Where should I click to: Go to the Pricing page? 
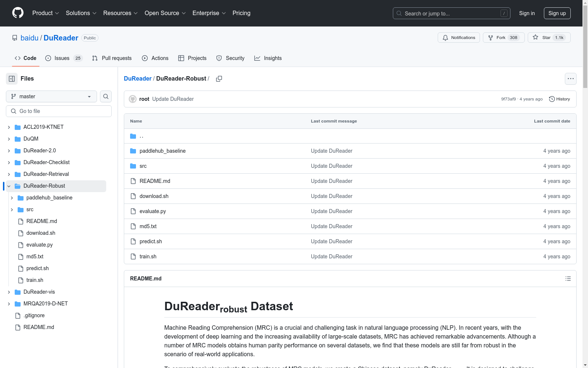click(x=241, y=13)
